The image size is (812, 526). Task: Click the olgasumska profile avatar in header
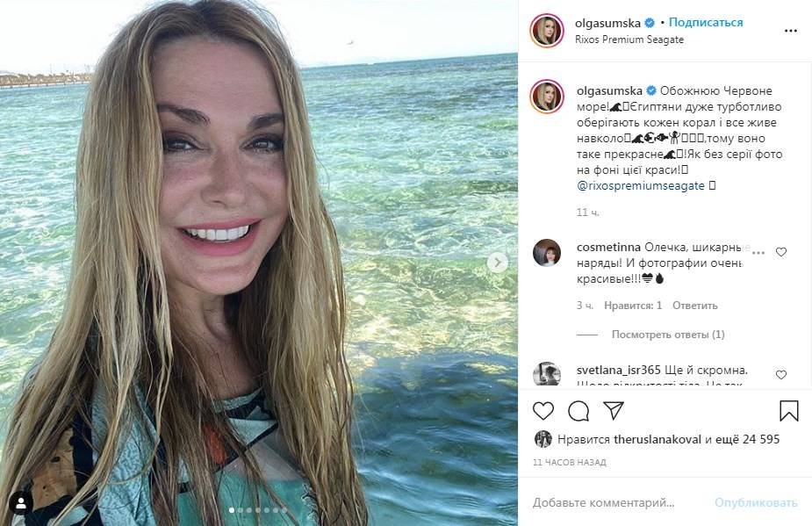point(547,31)
